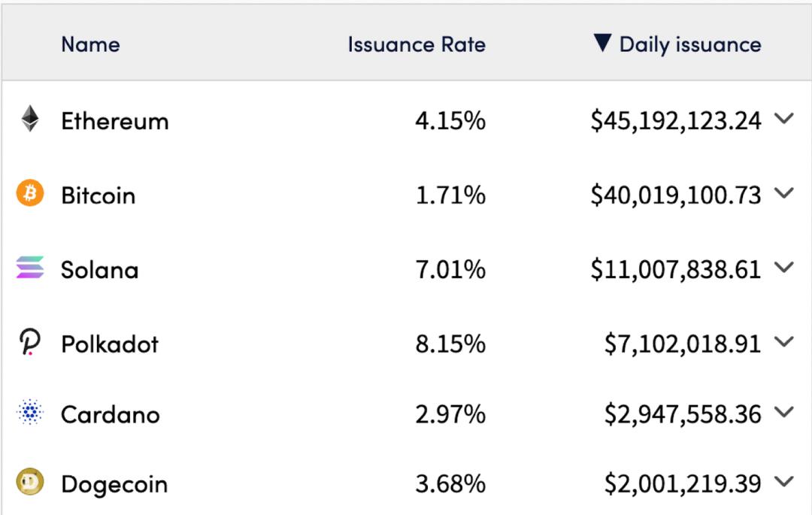Click the Dogecoin coin logo icon
Viewport: 812px width, 515px height.
pos(30,482)
